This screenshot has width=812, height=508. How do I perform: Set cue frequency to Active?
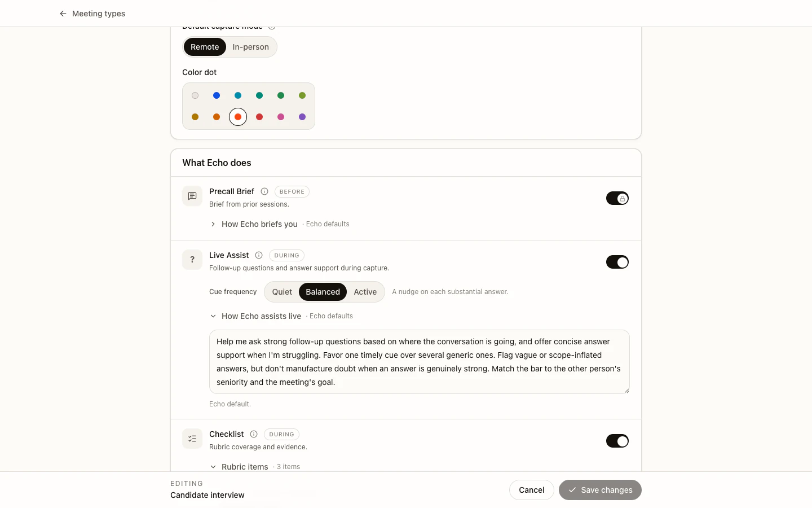(365, 292)
